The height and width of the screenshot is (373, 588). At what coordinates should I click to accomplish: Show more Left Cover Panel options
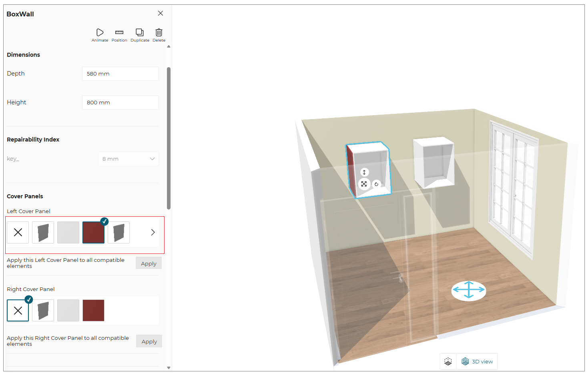(153, 232)
